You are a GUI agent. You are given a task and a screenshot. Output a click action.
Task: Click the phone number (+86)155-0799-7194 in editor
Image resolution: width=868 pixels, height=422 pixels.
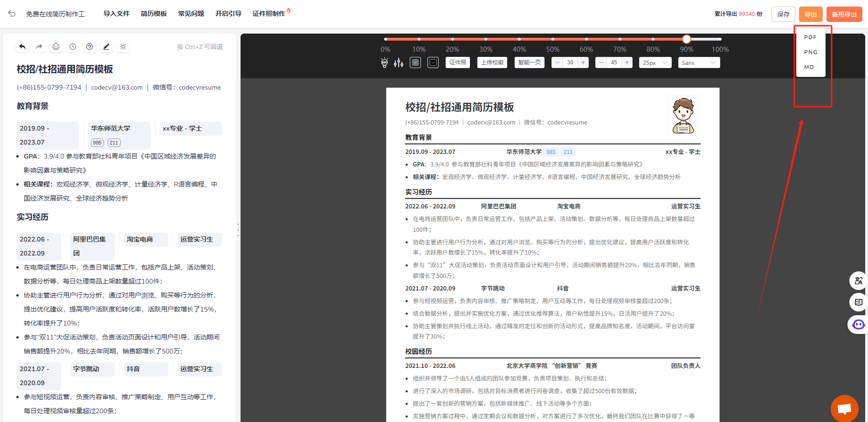point(49,87)
